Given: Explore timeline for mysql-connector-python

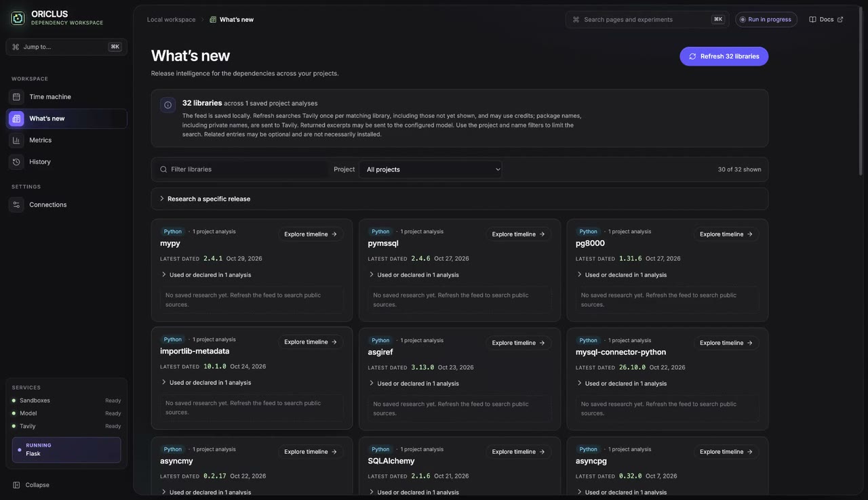Looking at the screenshot, I should (726, 343).
